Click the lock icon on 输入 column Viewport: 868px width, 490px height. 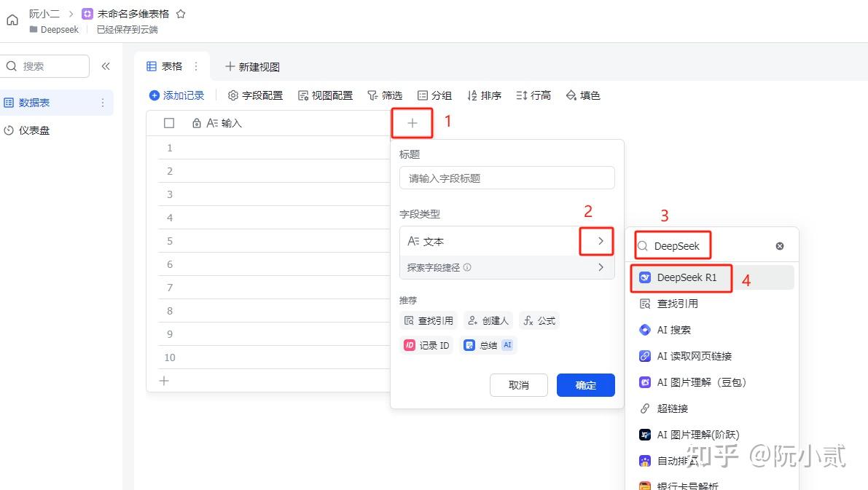[x=197, y=123]
